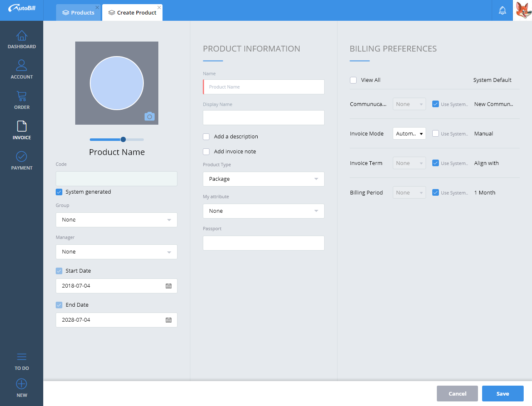Viewport: 532px width, 406px height.
Task: Click the Product Name input field
Action: point(264,87)
